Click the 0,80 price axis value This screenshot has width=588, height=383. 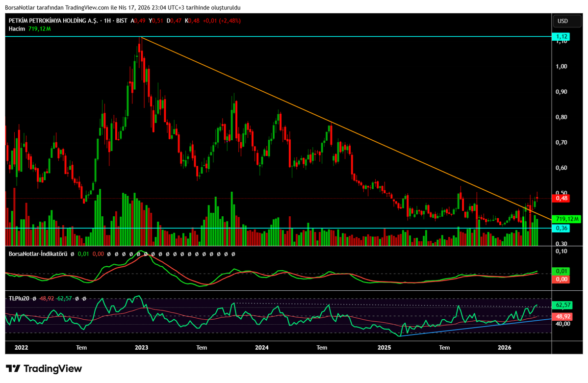pos(562,117)
